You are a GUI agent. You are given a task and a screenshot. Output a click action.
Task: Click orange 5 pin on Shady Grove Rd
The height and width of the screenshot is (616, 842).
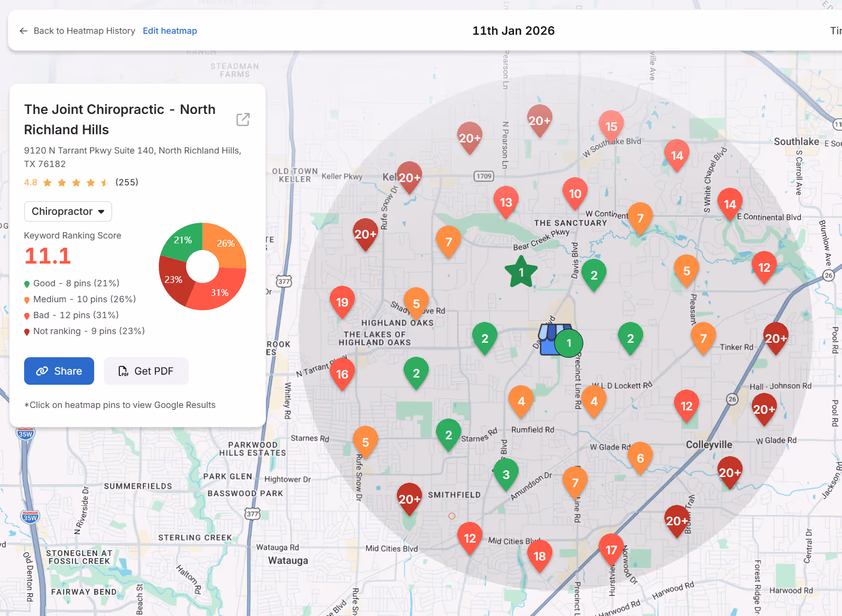coord(416,304)
